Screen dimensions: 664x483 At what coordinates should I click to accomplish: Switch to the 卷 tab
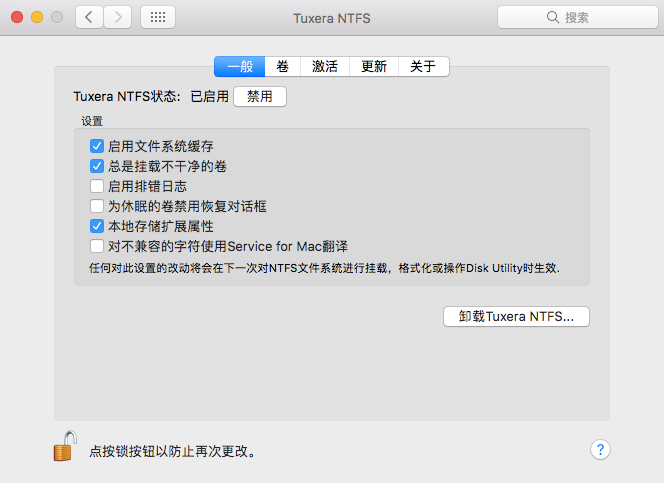click(x=283, y=67)
